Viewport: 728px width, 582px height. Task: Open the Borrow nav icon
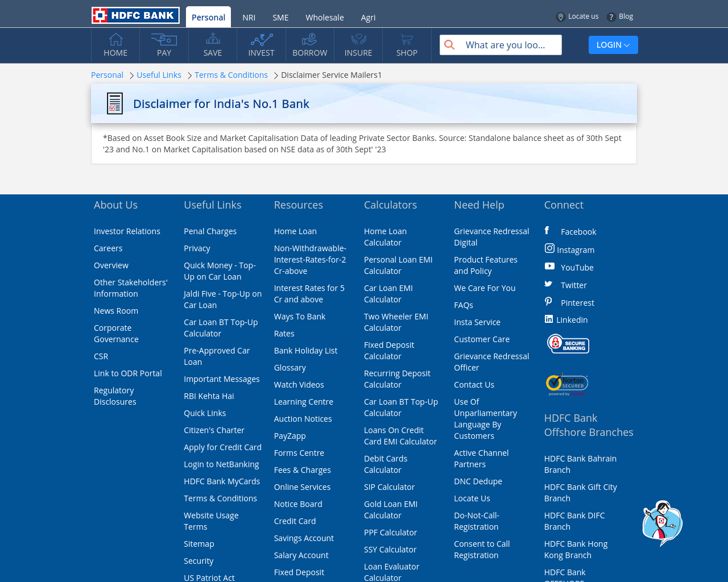point(309,39)
